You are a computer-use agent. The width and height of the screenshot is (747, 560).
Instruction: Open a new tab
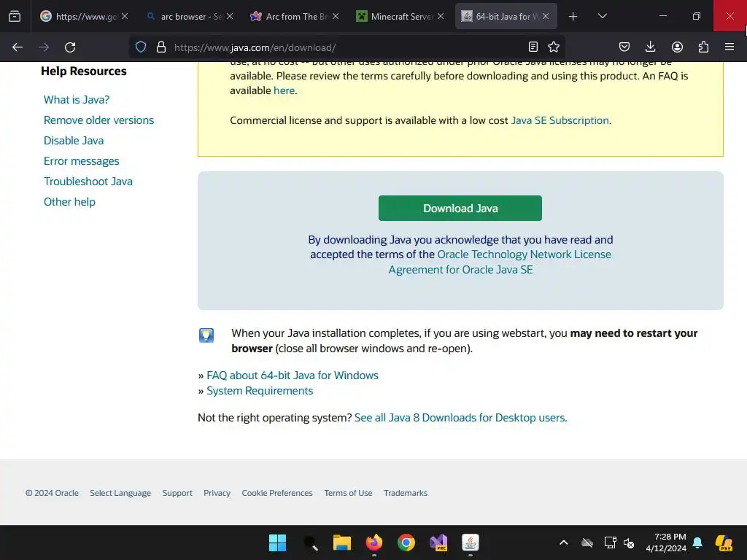[x=573, y=17]
